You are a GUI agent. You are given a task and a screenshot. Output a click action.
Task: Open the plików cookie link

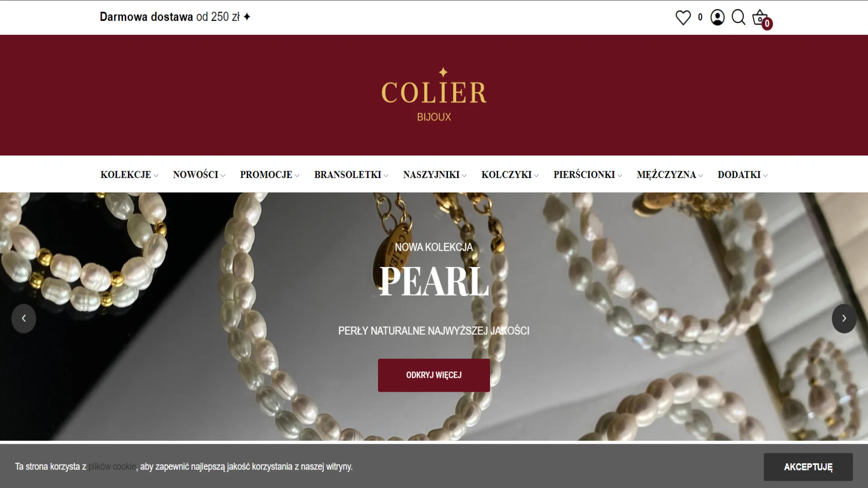click(x=112, y=467)
